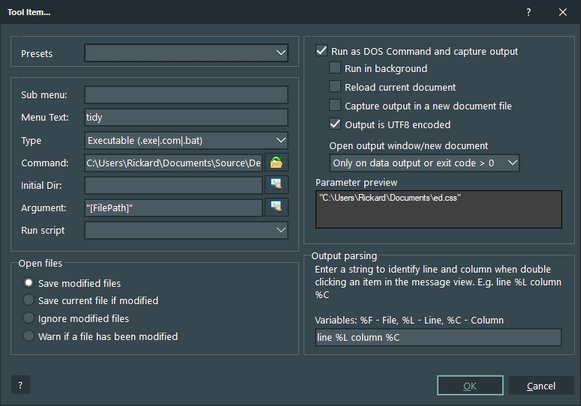Click the title bar question mark help icon
This screenshot has height=406, width=581.
529,12
